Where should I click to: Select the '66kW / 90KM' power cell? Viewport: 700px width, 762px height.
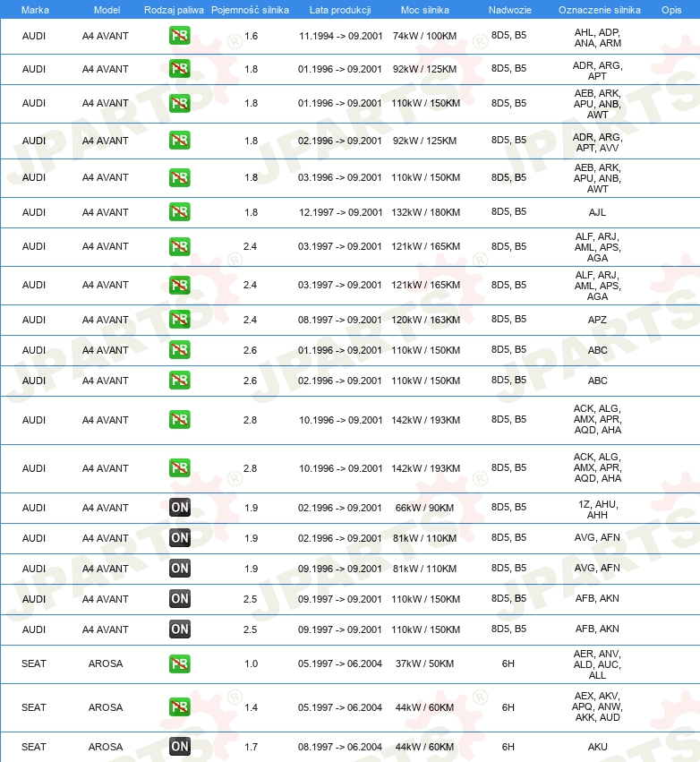tap(424, 508)
